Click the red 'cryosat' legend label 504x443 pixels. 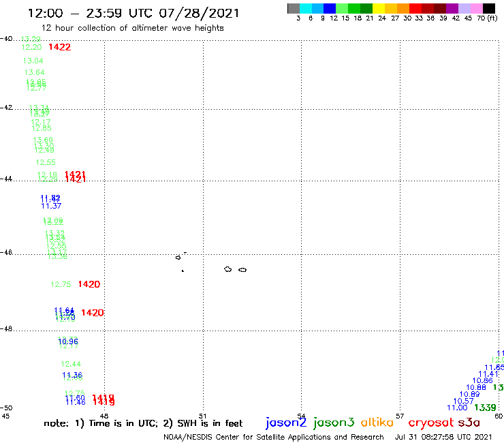point(431,423)
